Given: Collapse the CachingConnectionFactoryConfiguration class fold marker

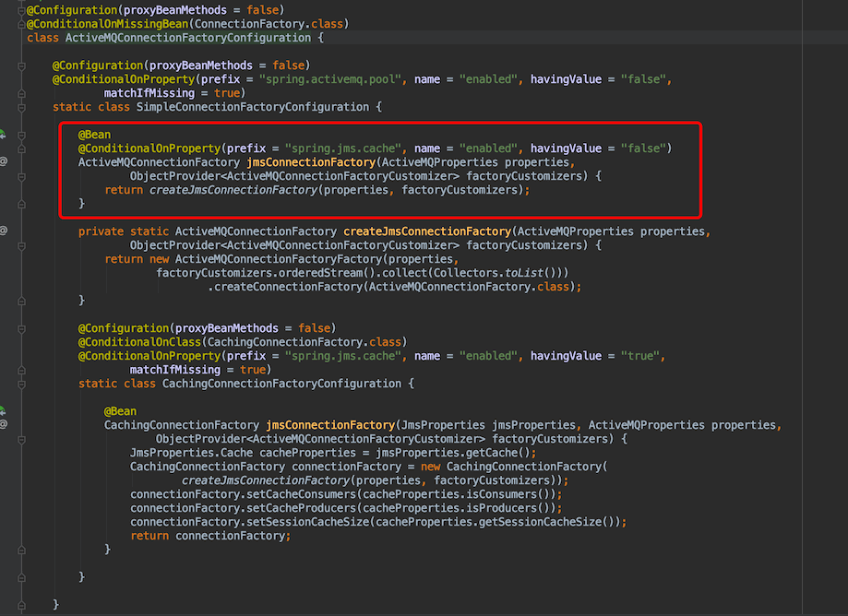Looking at the screenshot, I should click(x=20, y=384).
